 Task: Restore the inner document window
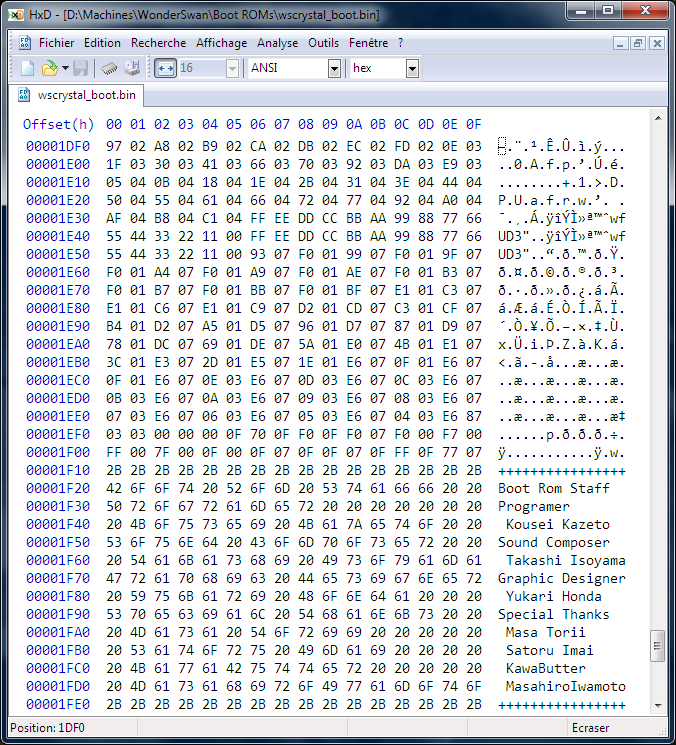[x=638, y=44]
